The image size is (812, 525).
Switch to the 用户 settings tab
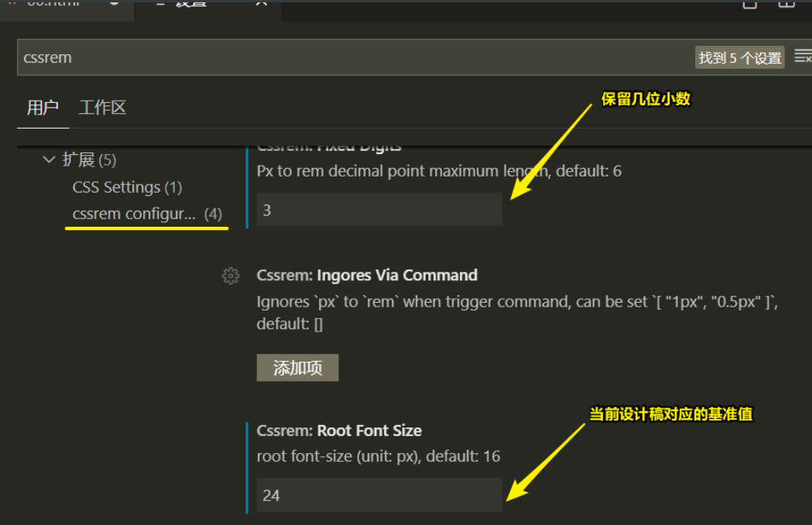43,108
